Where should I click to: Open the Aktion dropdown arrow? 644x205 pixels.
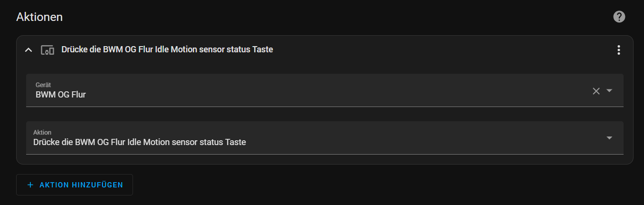pos(610,138)
